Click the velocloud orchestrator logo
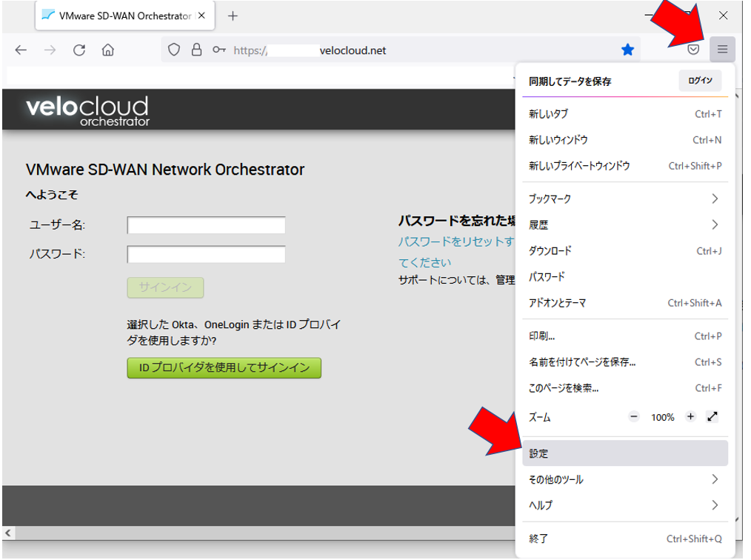The height and width of the screenshot is (560, 751). [x=87, y=110]
